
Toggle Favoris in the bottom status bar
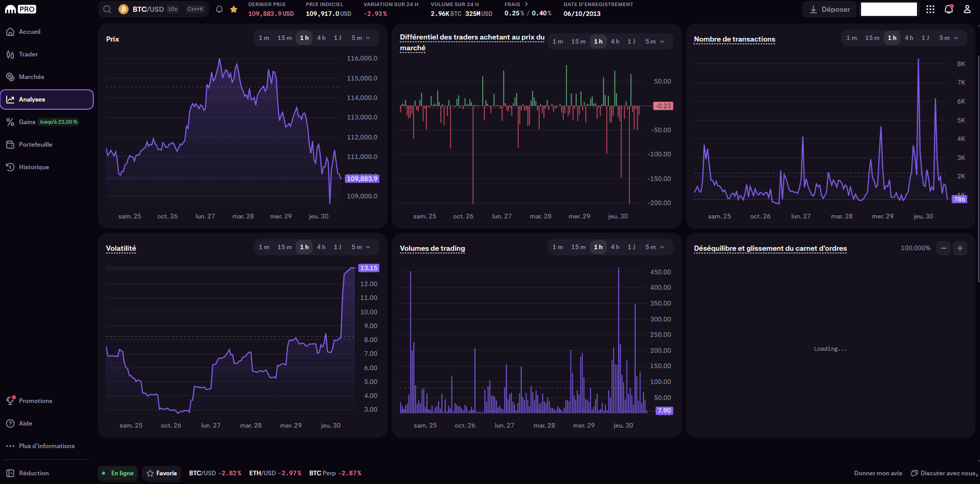click(161, 473)
